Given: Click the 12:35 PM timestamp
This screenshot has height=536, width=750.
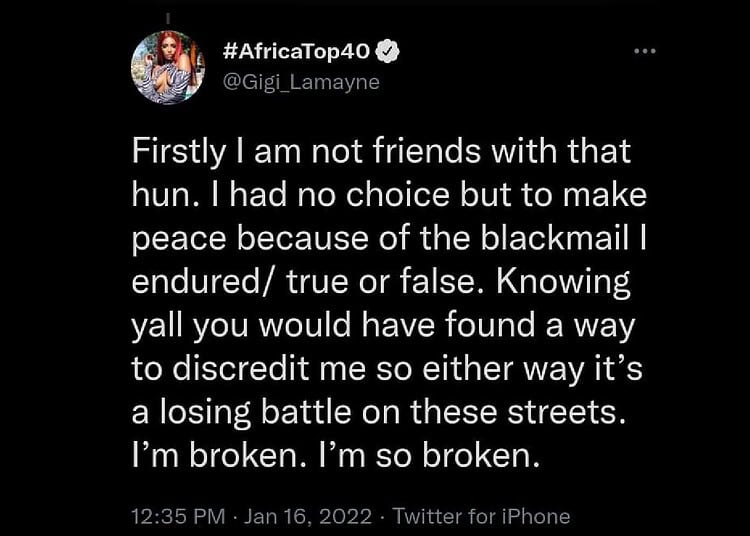Looking at the screenshot, I should (176, 516).
